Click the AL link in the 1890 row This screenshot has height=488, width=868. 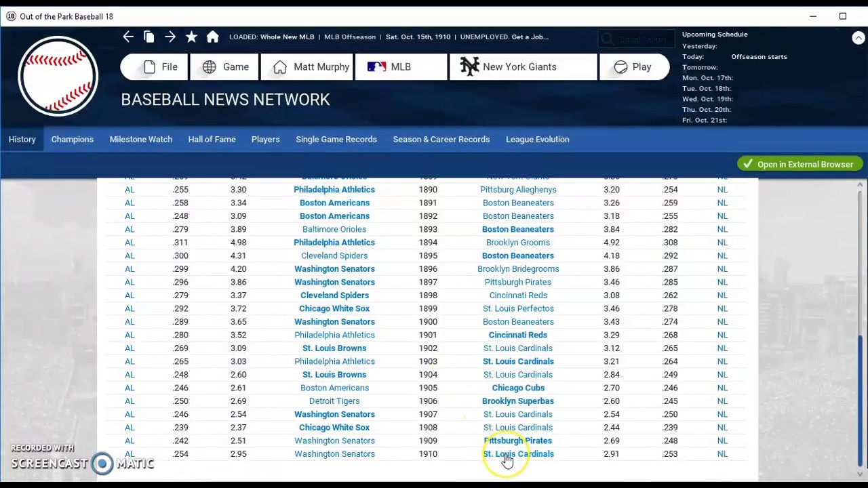pyautogui.click(x=130, y=190)
